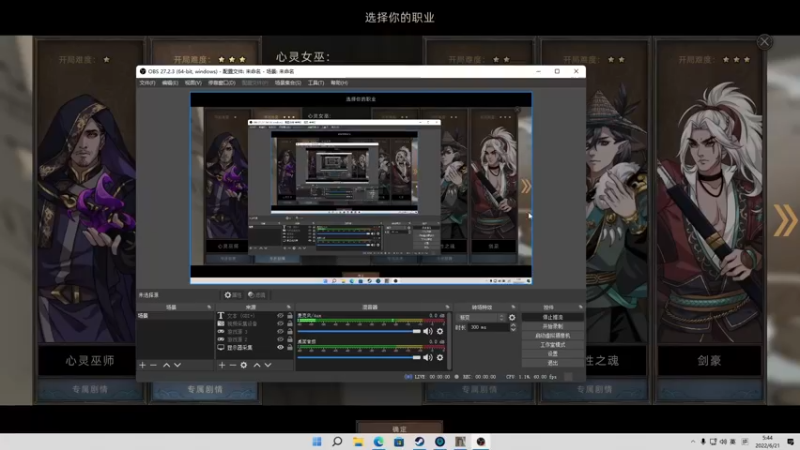The image size is (800, 450).
Task: Adjust the microphone/Aux volume slider
Action: tap(359, 331)
